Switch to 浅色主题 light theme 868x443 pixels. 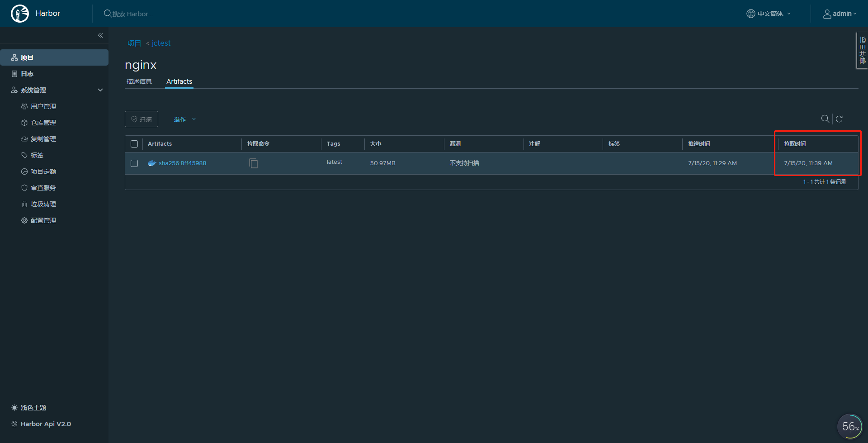click(x=29, y=408)
